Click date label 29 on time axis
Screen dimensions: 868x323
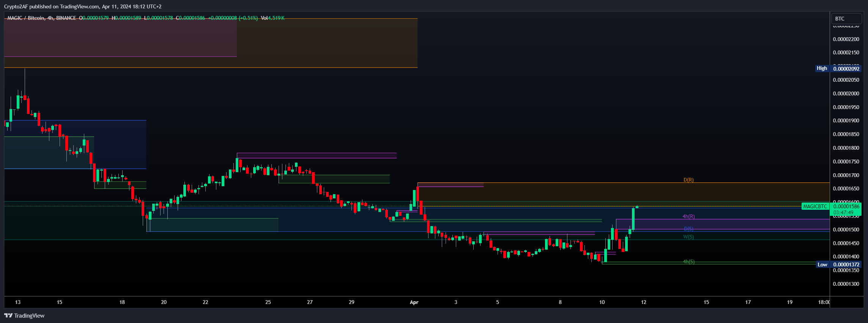click(351, 302)
